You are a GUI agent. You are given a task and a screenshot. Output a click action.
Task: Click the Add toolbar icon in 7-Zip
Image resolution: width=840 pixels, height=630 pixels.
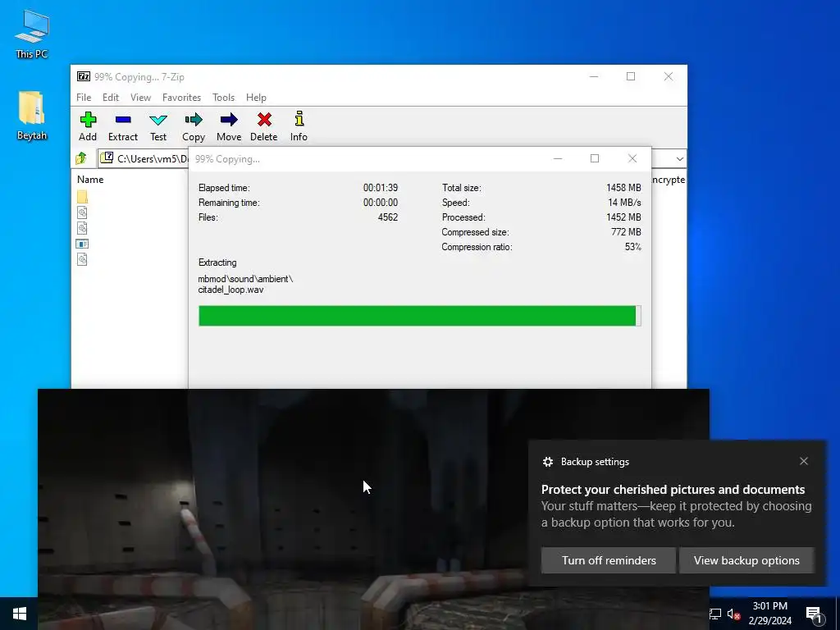(88, 120)
